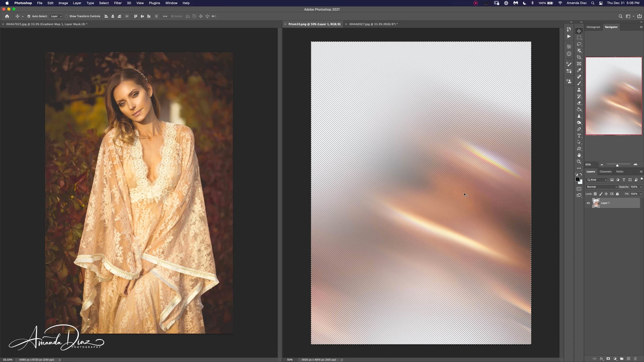Switch to the Channels tab
Image resolution: width=644 pixels, height=362 pixels.
click(605, 171)
